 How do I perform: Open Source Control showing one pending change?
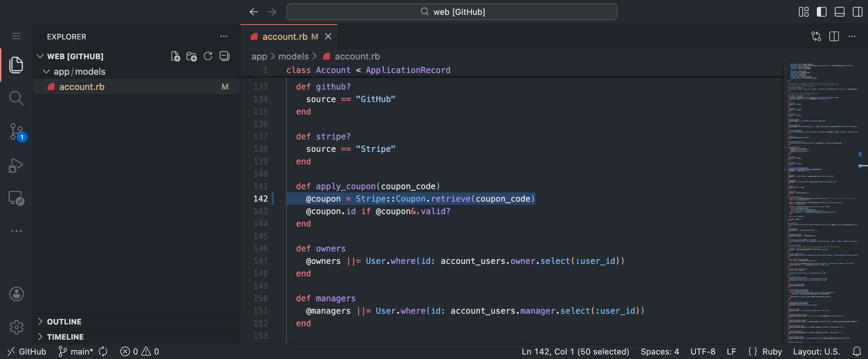[x=16, y=132]
